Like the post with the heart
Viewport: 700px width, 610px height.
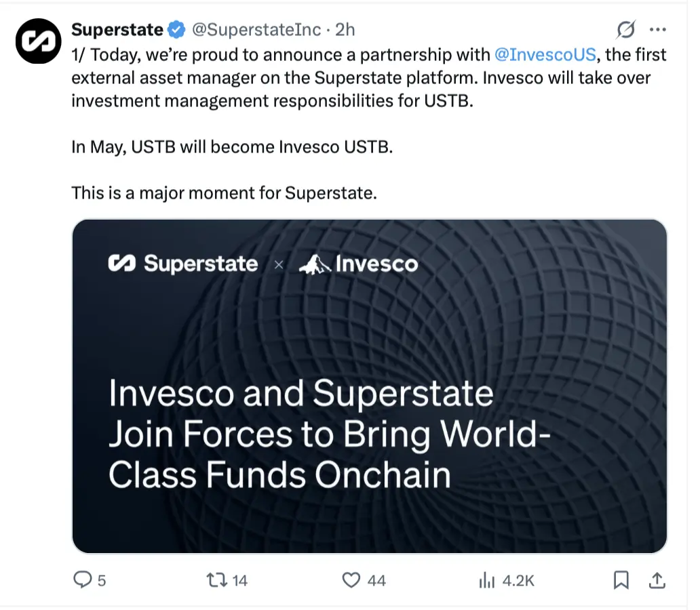coord(351,580)
